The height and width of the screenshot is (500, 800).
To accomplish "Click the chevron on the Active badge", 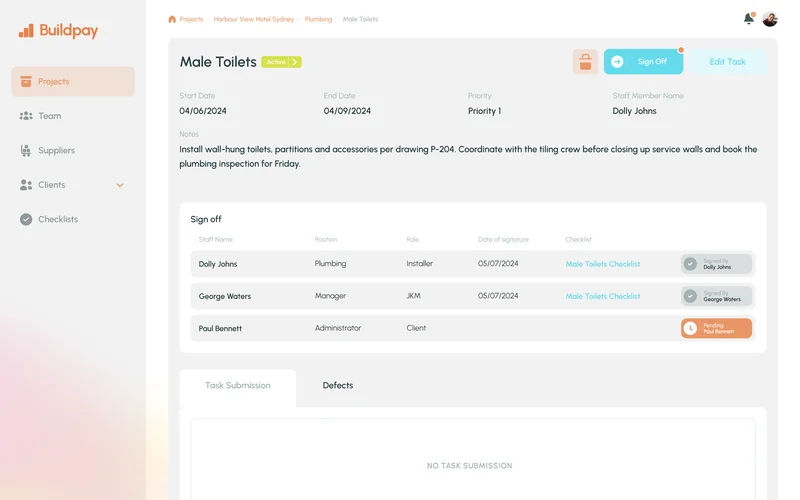I will [295, 62].
